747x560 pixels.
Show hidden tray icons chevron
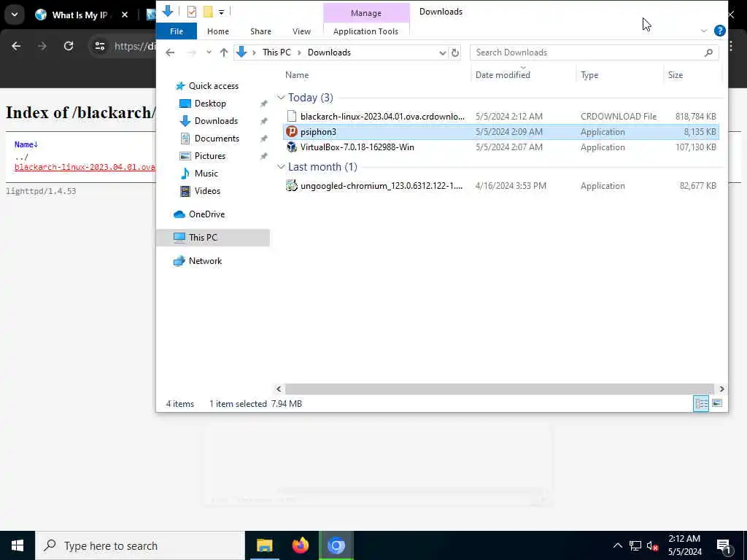(617, 545)
